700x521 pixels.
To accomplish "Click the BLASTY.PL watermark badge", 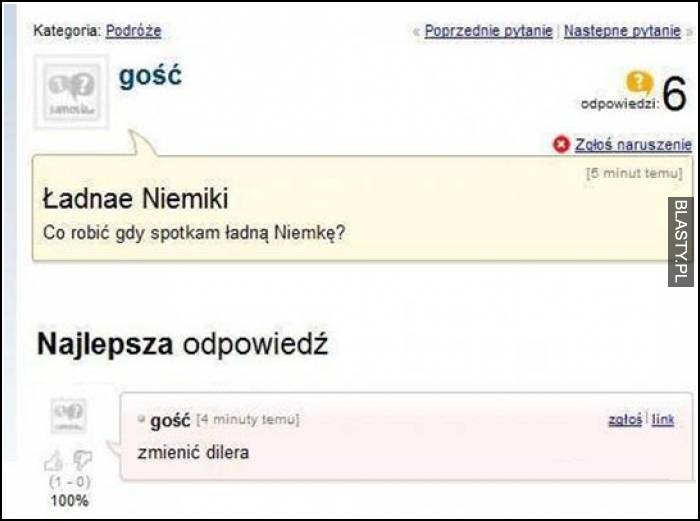I will coord(681,241).
